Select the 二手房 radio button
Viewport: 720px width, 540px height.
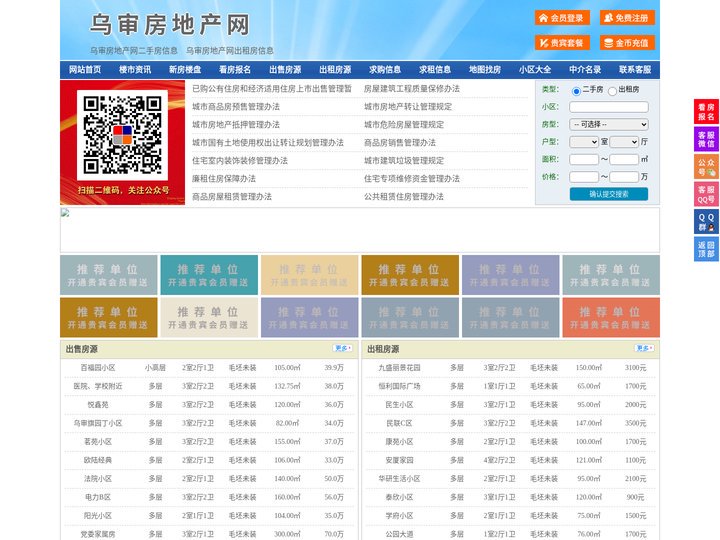[x=576, y=91]
